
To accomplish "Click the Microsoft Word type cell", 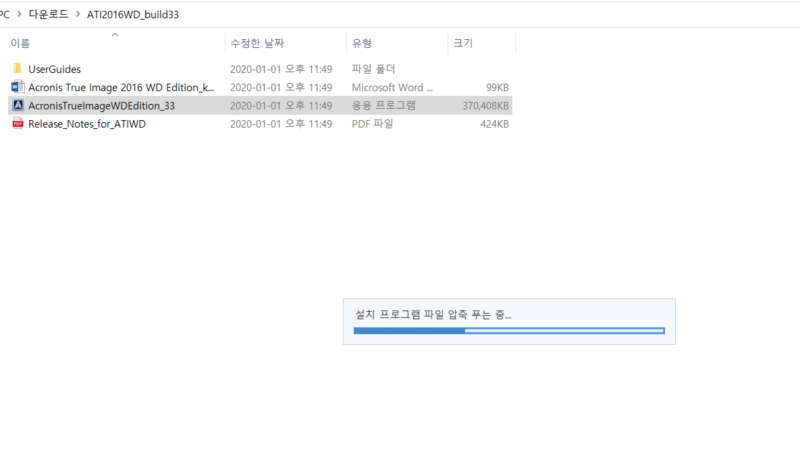I will [392, 87].
